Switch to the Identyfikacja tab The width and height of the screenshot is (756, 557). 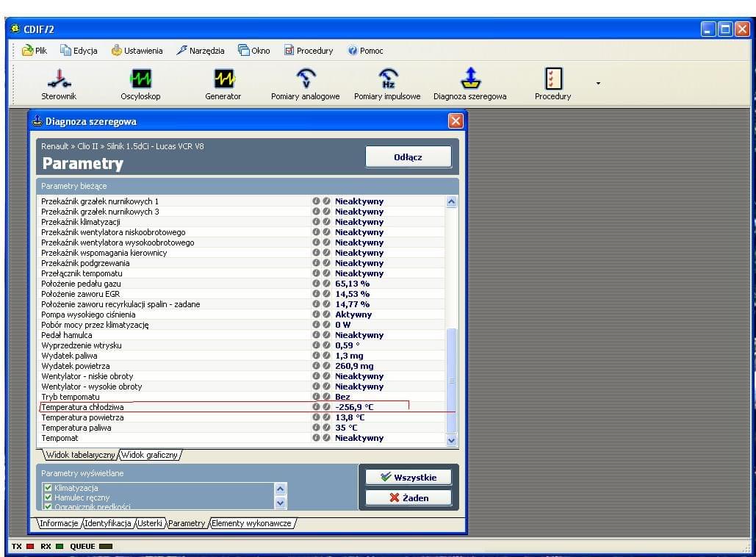pos(108,523)
